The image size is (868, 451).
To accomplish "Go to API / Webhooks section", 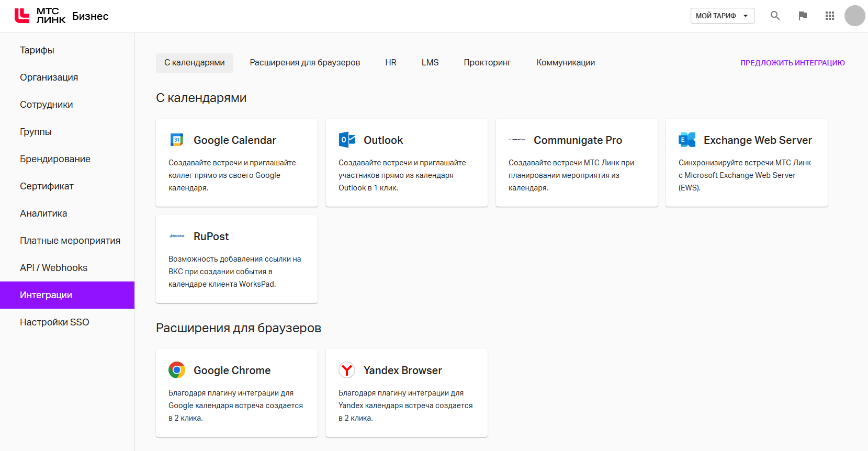I will click(x=53, y=268).
